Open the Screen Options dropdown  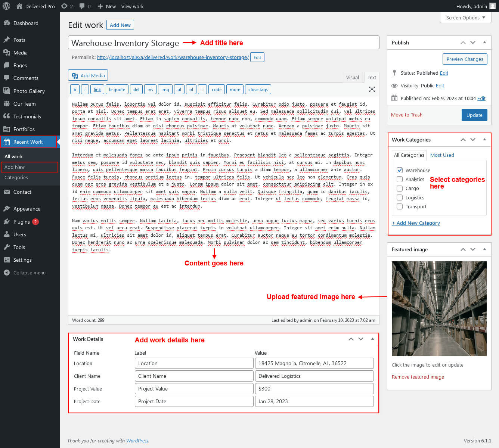click(x=465, y=18)
